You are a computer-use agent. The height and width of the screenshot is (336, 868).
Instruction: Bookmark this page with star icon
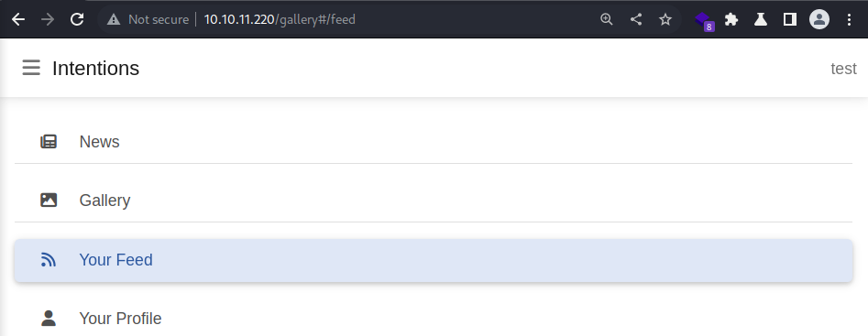tap(665, 19)
